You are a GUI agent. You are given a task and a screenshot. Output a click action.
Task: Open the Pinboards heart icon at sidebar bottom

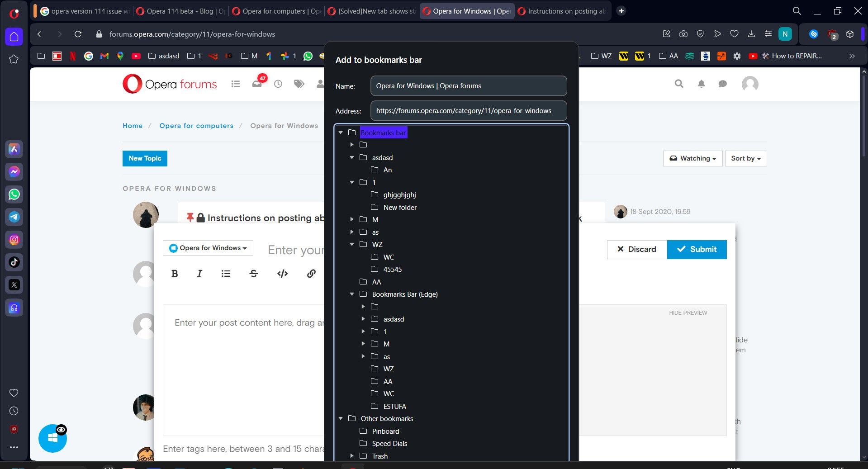pyautogui.click(x=14, y=393)
